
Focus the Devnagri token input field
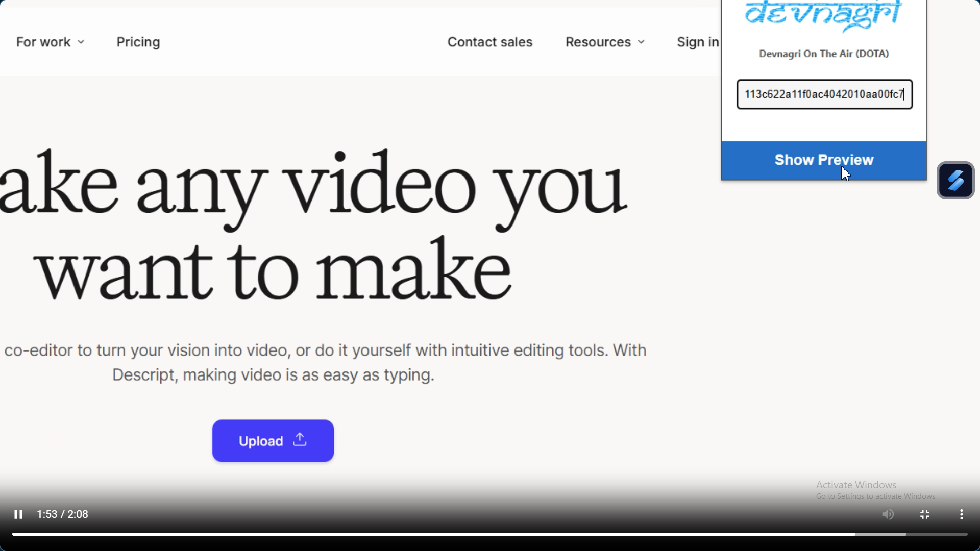tap(824, 94)
